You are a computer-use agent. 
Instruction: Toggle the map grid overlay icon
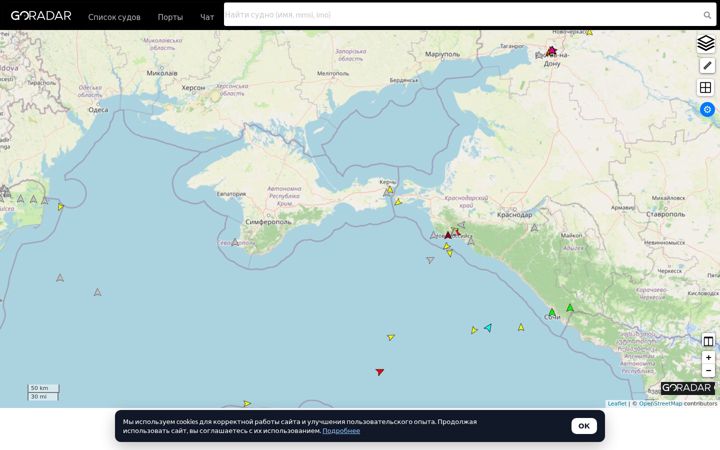(x=705, y=87)
